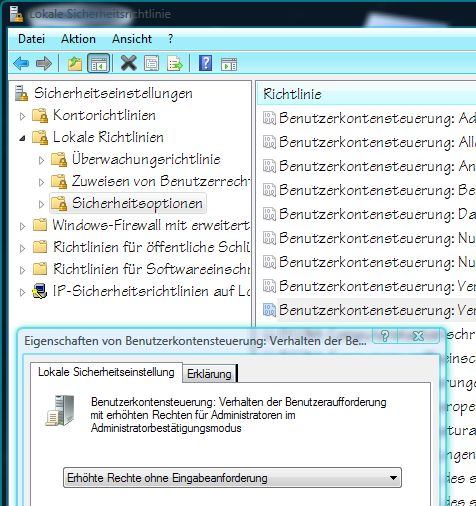Select row text 'Benutzerkontensteuerung: All'
This screenshot has width=476, height=506.
pos(377,142)
